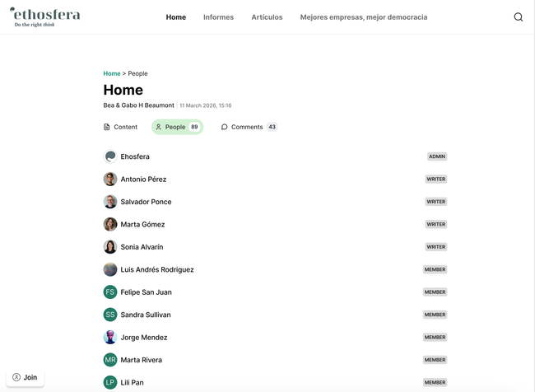
Task: Click Lili Pan LP avatar
Action: coord(110,382)
